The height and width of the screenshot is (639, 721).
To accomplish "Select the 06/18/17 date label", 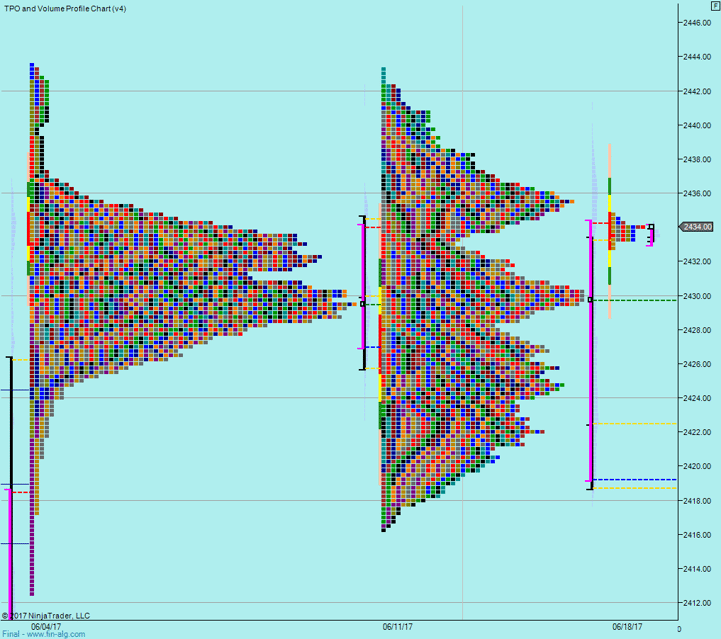I will point(627,626).
